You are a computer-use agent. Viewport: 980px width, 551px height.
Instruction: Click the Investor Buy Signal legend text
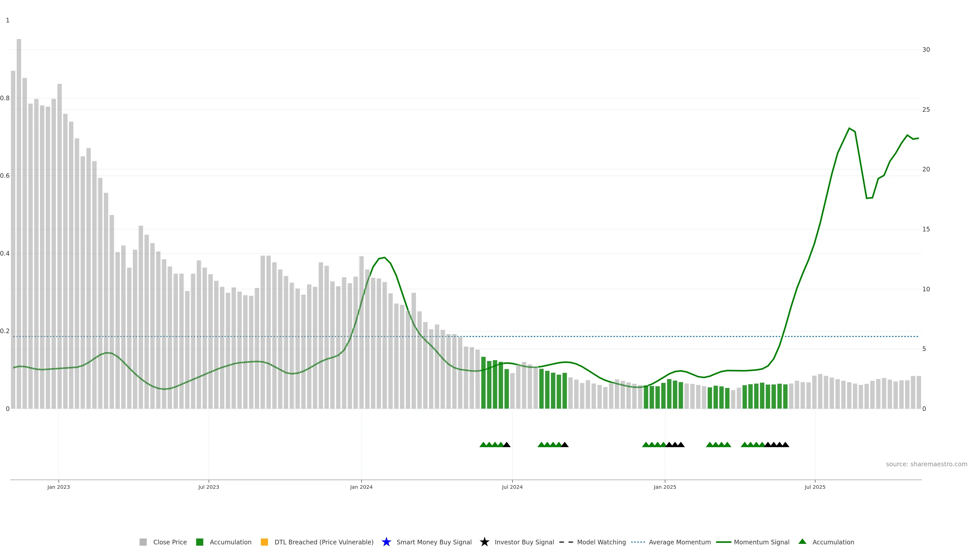tap(524, 542)
